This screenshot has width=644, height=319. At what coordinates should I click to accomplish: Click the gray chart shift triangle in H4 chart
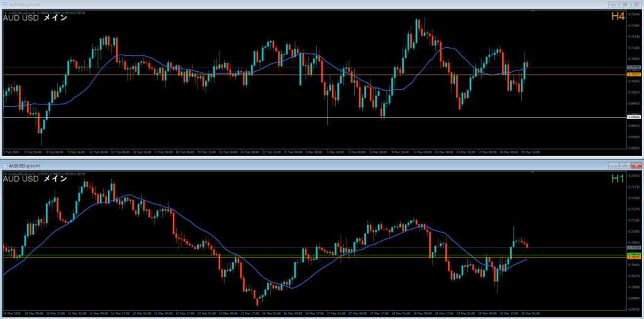[x=533, y=11]
